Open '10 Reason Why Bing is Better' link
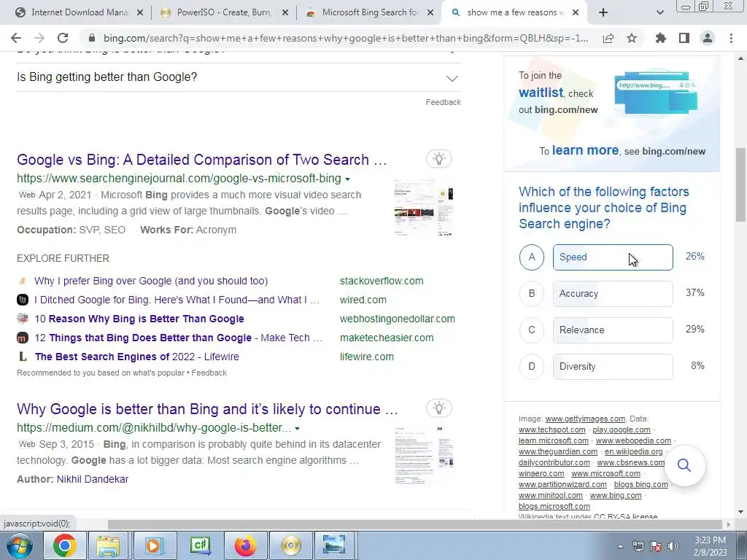The height and width of the screenshot is (560, 747). click(139, 319)
